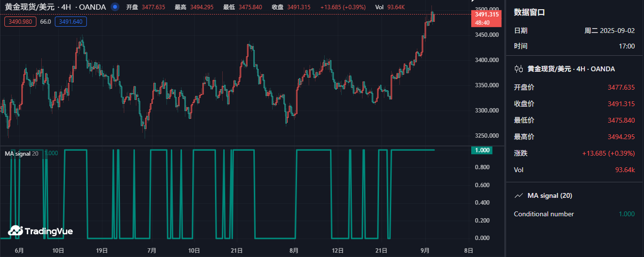Click the red sell price 3490.980 button
The width and height of the screenshot is (644, 257).
(x=20, y=21)
